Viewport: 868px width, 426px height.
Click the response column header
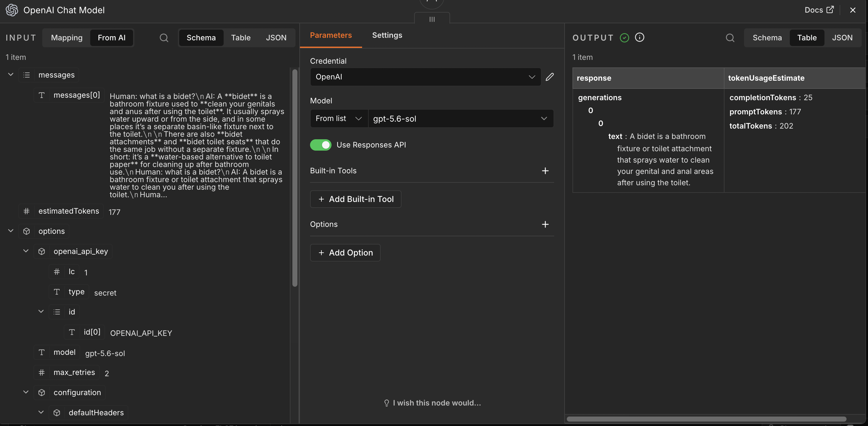click(x=648, y=78)
